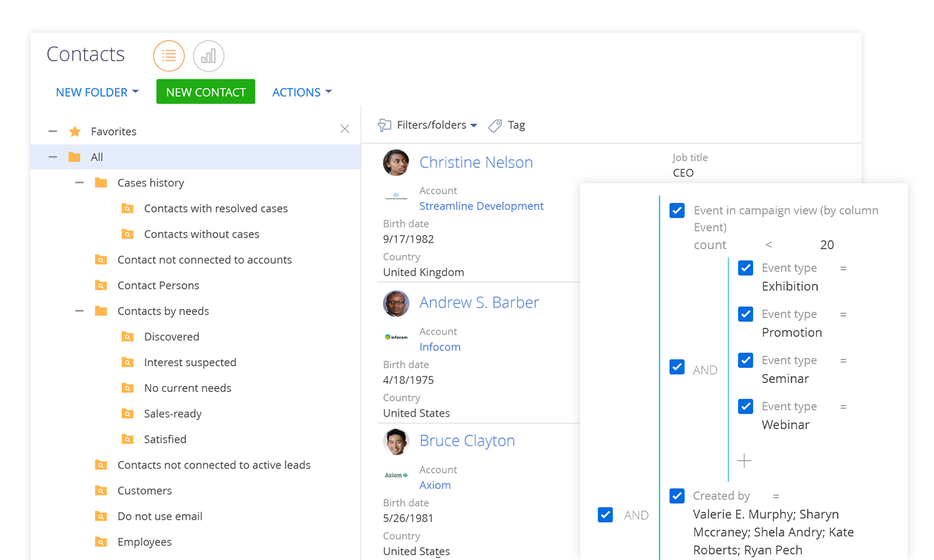The height and width of the screenshot is (560, 934).
Task: Collapse the Cases history folder
Action: click(x=79, y=183)
